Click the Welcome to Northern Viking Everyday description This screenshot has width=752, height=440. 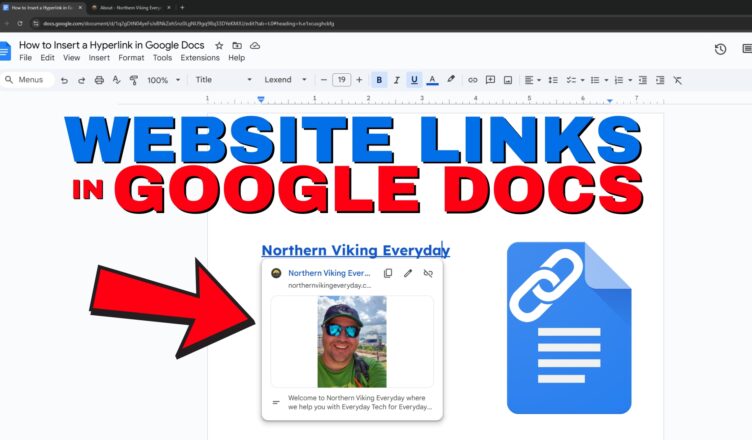360,402
